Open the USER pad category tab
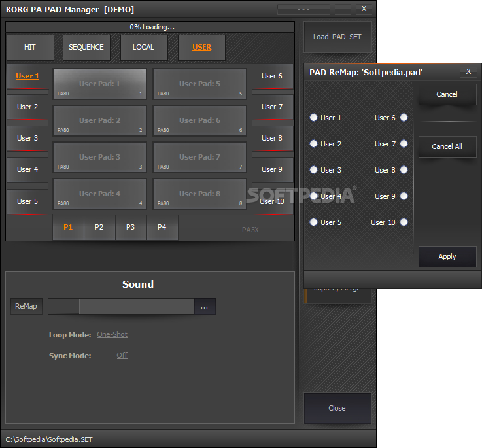 (x=201, y=47)
